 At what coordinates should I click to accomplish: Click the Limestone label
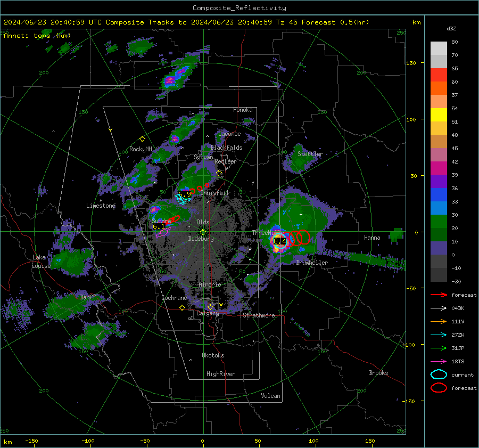[x=101, y=206]
